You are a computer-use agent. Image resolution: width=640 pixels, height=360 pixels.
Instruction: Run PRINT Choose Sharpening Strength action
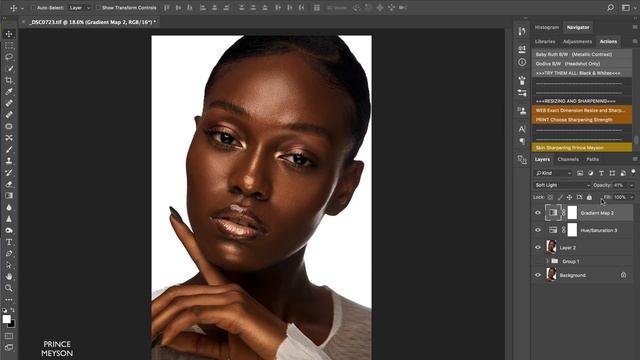pyautogui.click(x=582, y=120)
